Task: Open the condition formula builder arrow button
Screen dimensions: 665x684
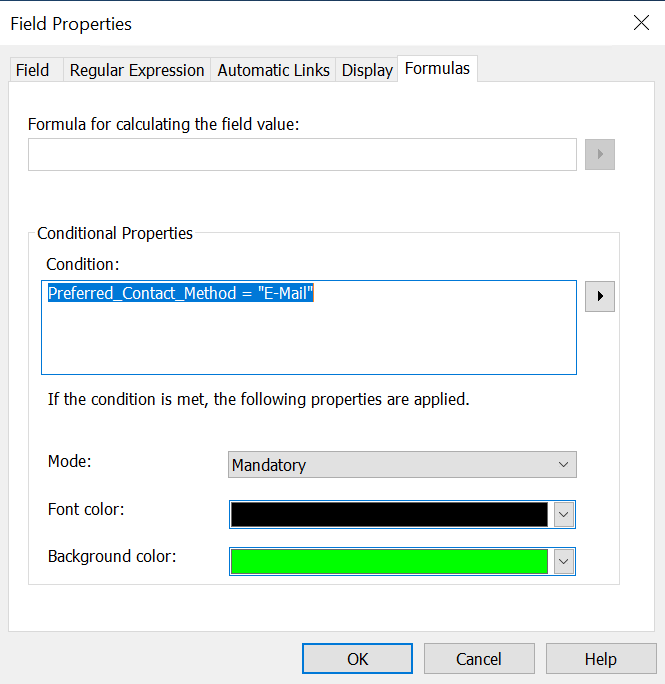Action: [599, 297]
